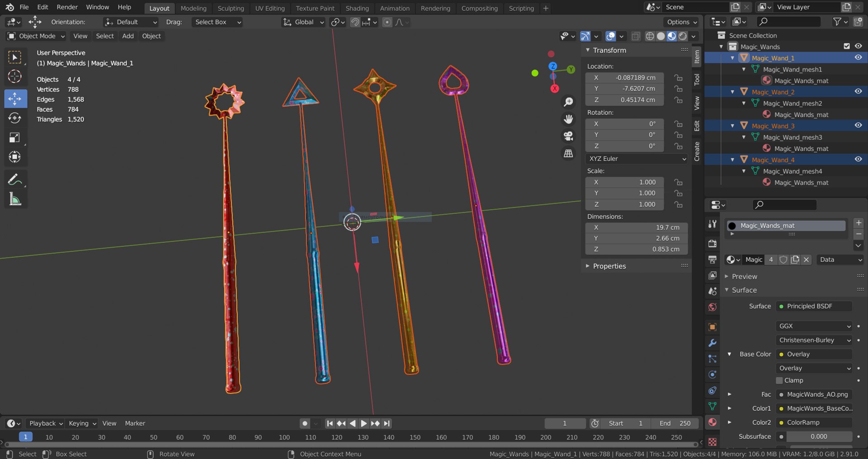The height and width of the screenshot is (459, 868).
Task: Click the Zoom viewport icon
Action: tap(568, 102)
